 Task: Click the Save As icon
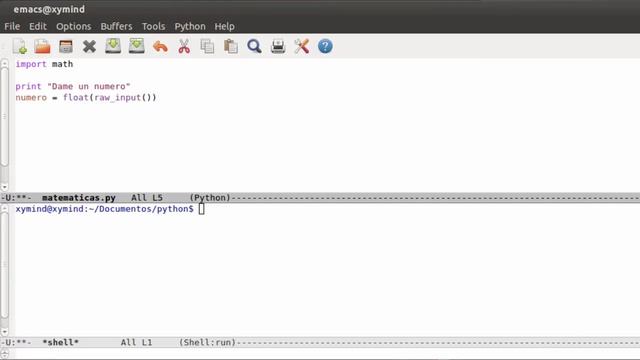point(136,46)
